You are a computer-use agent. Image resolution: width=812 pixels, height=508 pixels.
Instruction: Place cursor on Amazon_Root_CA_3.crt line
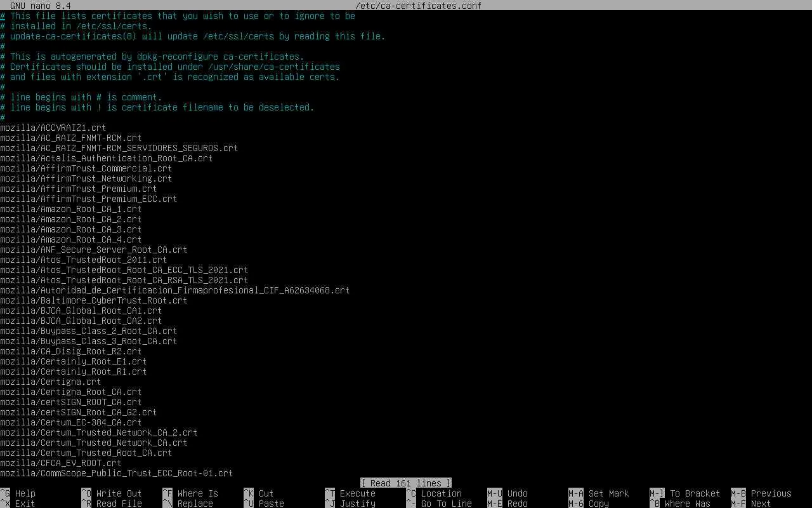71,229
